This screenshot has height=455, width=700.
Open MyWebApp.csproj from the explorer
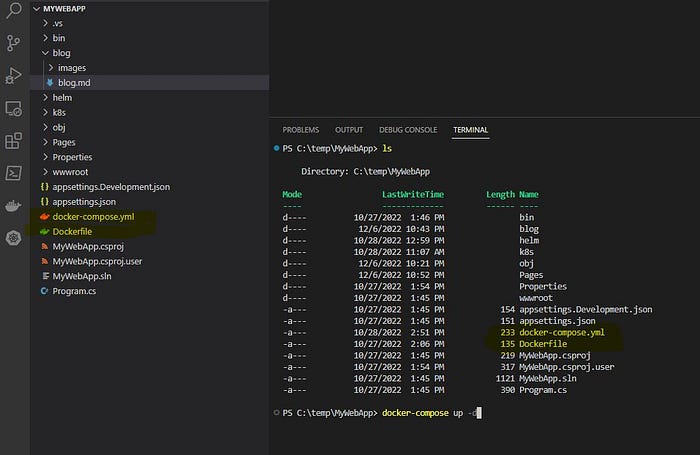click(88, 246)
